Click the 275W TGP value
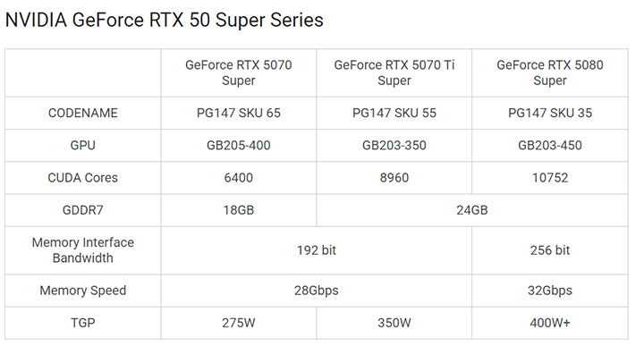 click(239, 323)
